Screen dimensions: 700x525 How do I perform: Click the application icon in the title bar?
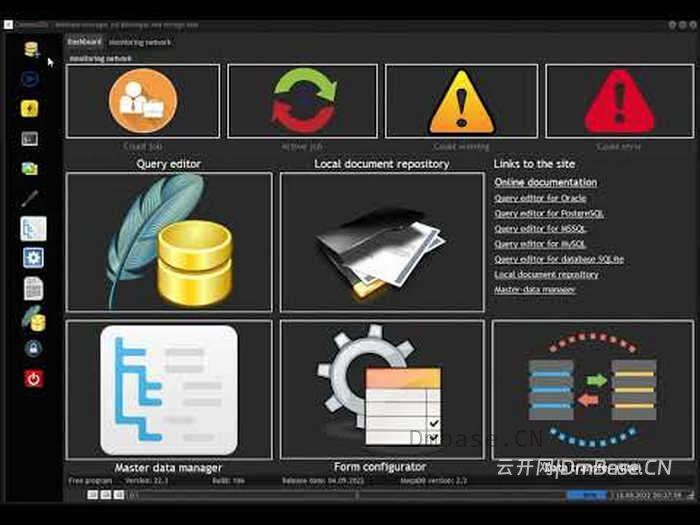click(x=8, y=25)
